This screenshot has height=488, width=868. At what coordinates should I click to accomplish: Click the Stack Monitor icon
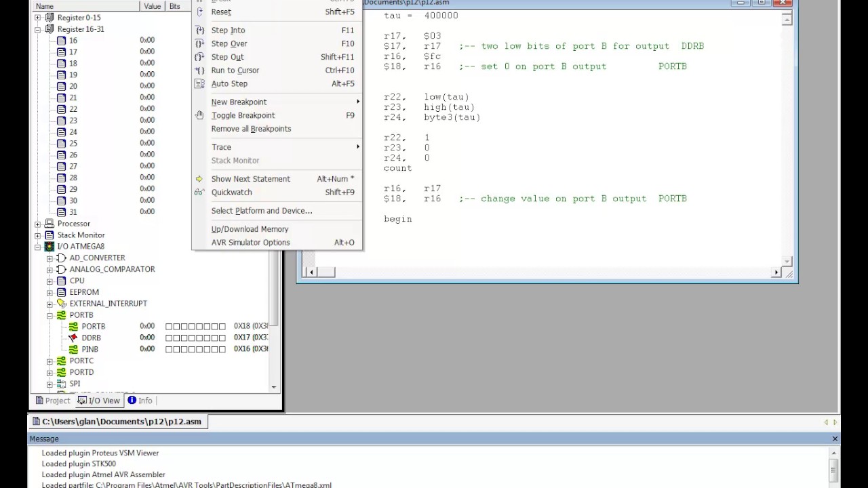pyautogui.click(x=50, y=235)
